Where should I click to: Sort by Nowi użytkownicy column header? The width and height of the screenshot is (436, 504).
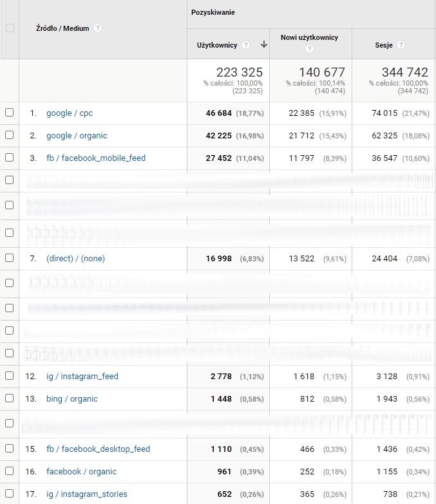click(309, 38)
